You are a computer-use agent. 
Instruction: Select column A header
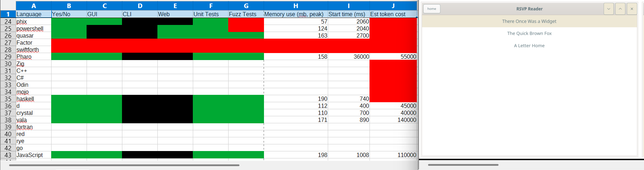click(34, 6)
